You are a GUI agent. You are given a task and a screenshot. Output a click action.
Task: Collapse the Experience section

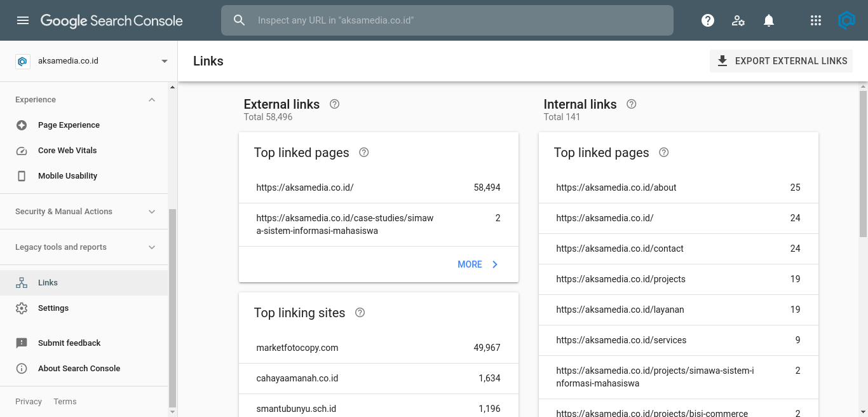152,100
